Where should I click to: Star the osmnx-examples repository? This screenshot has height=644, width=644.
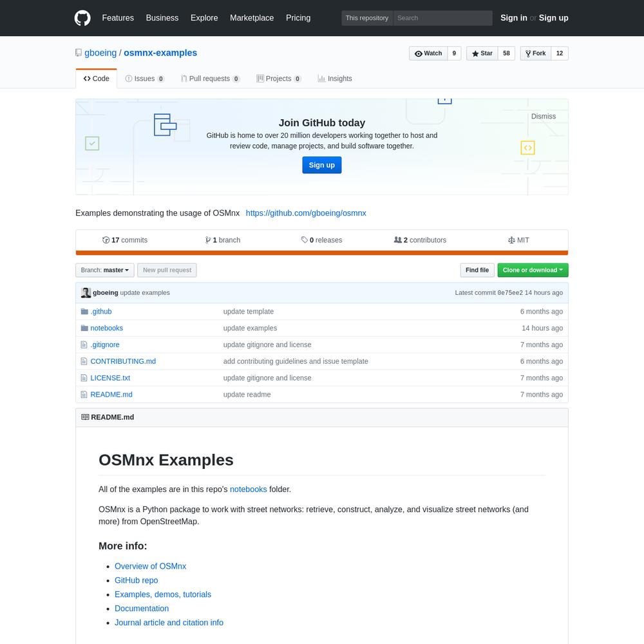pyautogui.click(x=482, y=53)
